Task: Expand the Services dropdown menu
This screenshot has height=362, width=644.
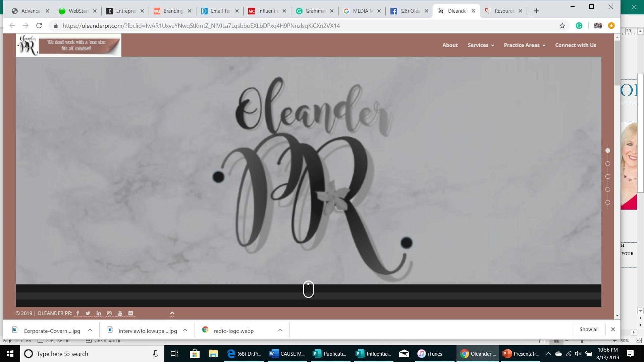Action: pos(481,45)
